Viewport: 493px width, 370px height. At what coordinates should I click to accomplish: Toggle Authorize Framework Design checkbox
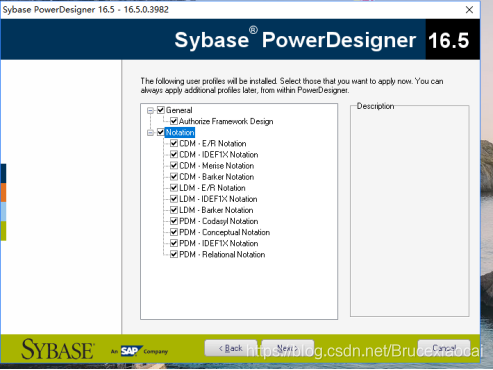pyautogui.click(x=174, y=121)
